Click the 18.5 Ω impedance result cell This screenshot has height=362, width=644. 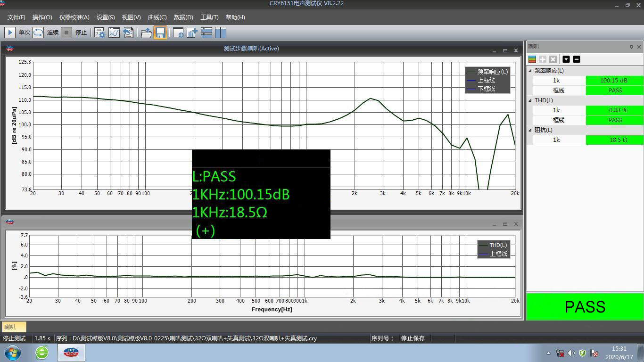(x=614, y=140)
